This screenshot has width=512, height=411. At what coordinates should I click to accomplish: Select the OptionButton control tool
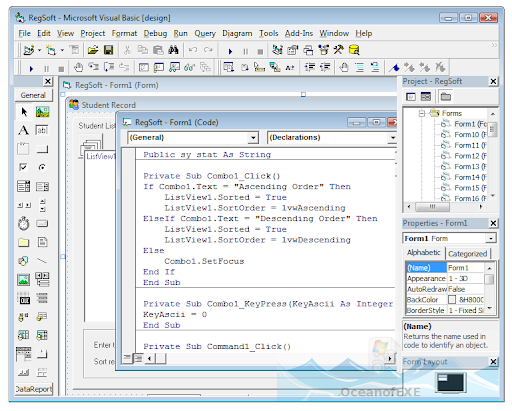(42, 167)
